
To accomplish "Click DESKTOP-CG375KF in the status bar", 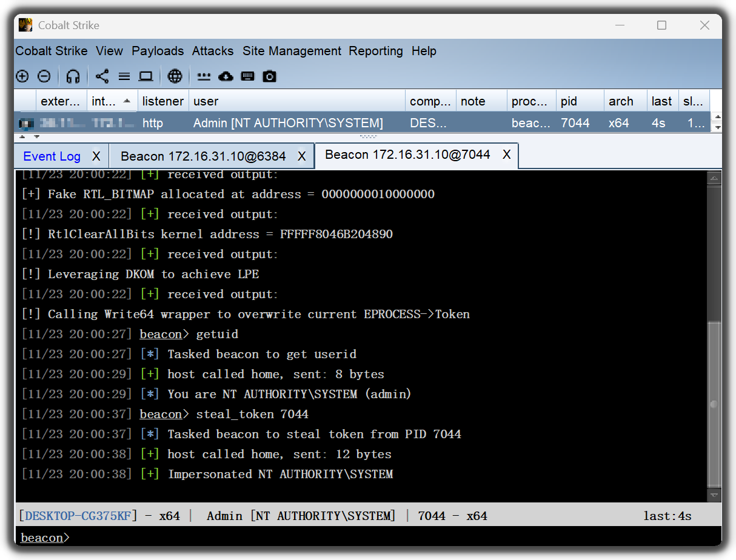I will 78,516.
